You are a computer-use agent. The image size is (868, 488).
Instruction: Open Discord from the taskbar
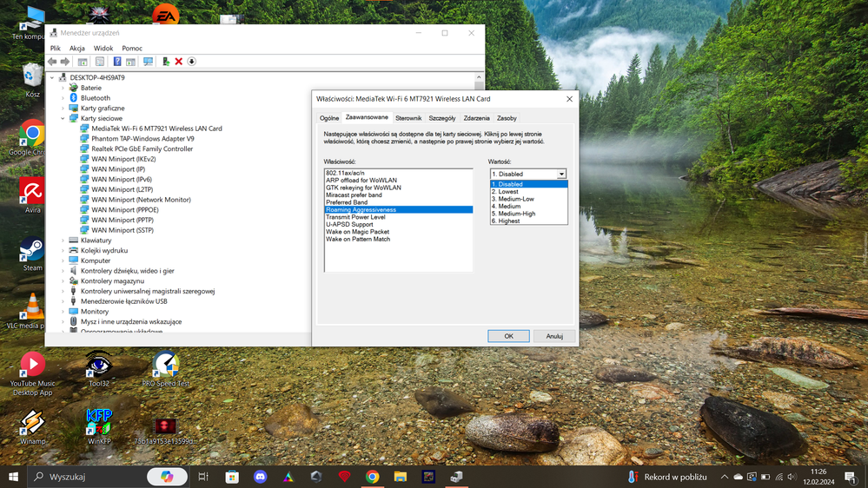[x=259, y=477]
